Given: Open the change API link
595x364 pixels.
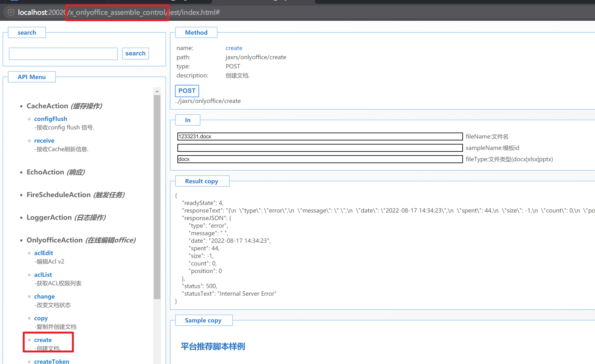Looking at the screenshot, I should pos(44,296).
